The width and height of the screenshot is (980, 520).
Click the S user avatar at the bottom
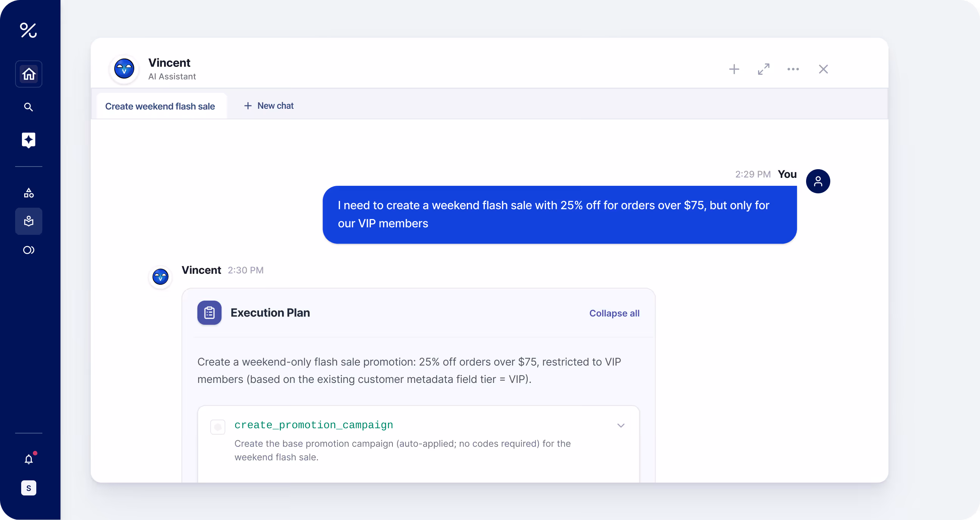(28, 488)
